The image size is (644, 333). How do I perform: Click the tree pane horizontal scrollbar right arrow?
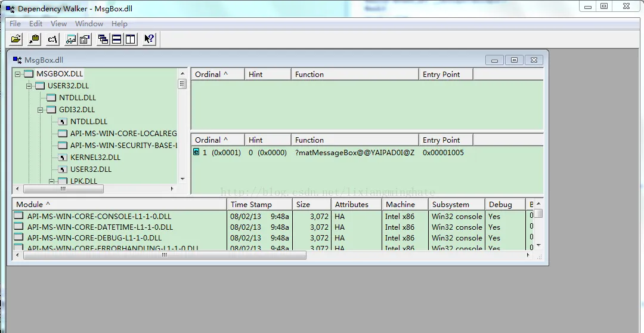[x=172, y=189]
